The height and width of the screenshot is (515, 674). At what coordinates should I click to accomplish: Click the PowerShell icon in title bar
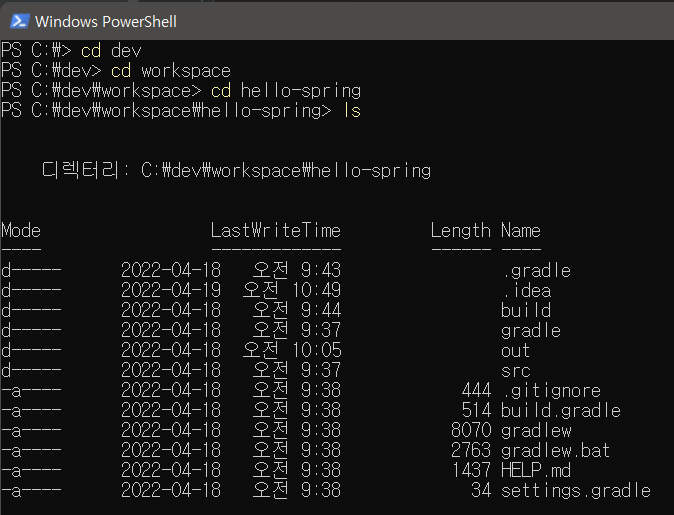pyautogui.click(x=20, y=21)
